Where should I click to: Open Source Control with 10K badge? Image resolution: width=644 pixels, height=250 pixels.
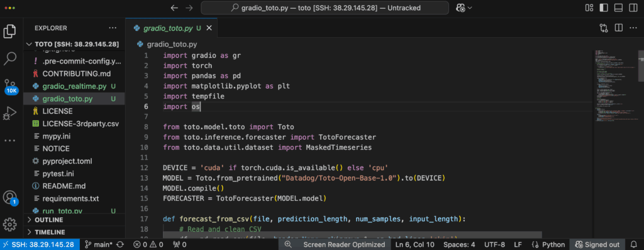click(x=10, y=86)
